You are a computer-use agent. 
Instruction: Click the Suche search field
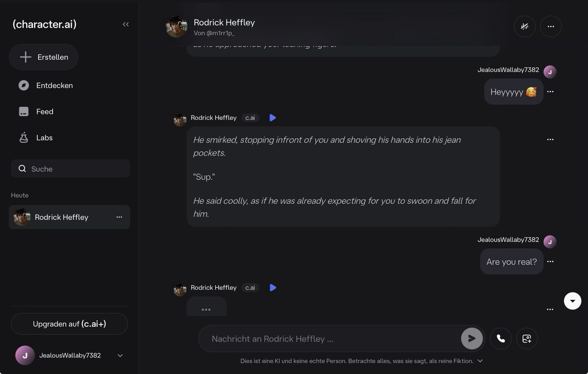coord(71,169)
